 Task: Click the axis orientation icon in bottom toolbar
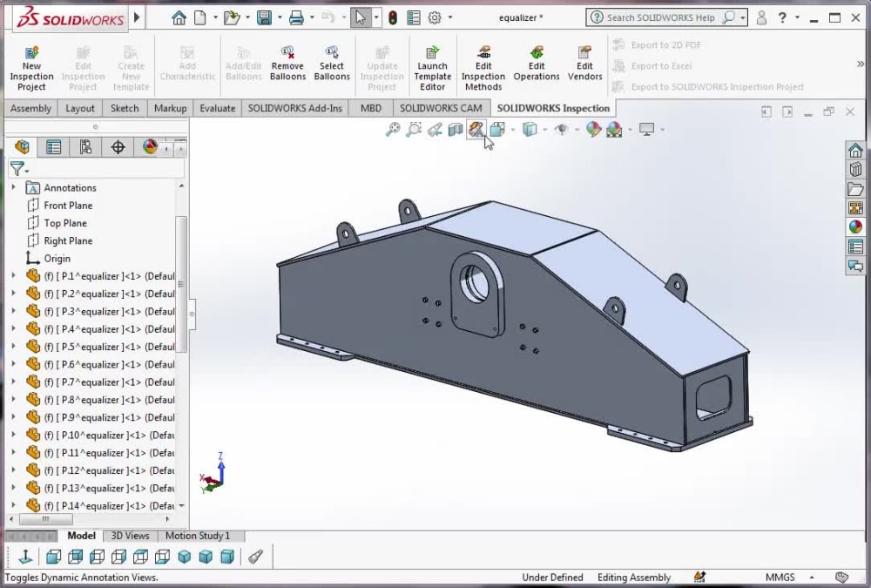(x=25, y=557)
